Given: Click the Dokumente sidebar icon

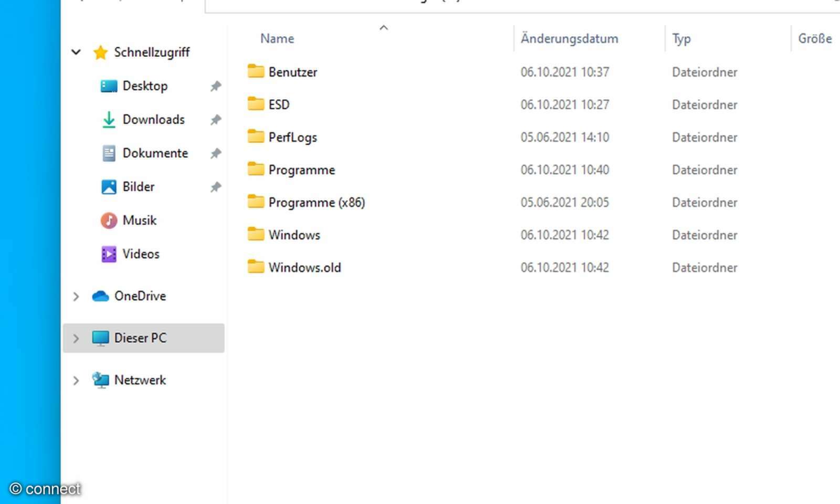Looking at the screenshot, I should (108, 153).
